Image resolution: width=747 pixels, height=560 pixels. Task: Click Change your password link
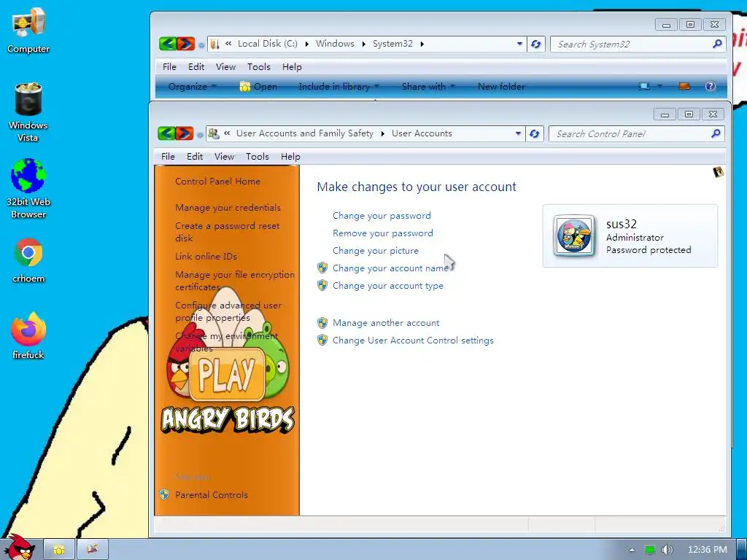pyautogui.click(x=382, y=216)
